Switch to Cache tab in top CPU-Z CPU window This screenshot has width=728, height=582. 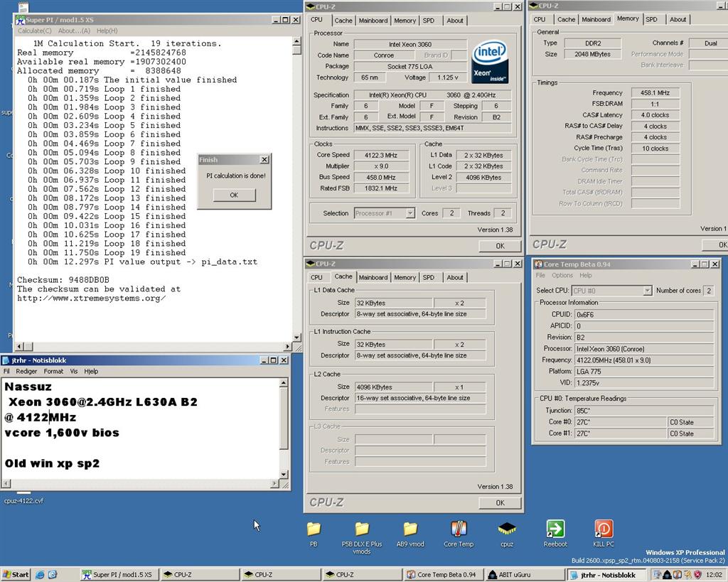click(x=343, y=21)
